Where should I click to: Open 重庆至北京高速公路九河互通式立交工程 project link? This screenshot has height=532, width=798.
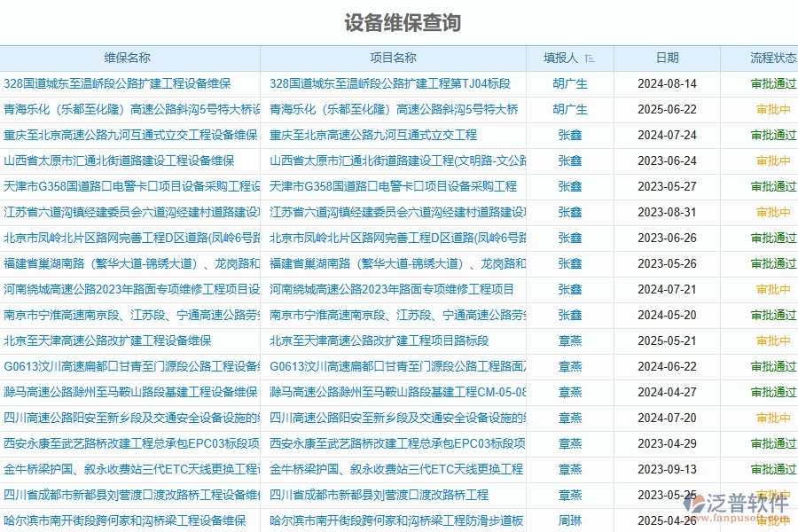click(372, 136)
